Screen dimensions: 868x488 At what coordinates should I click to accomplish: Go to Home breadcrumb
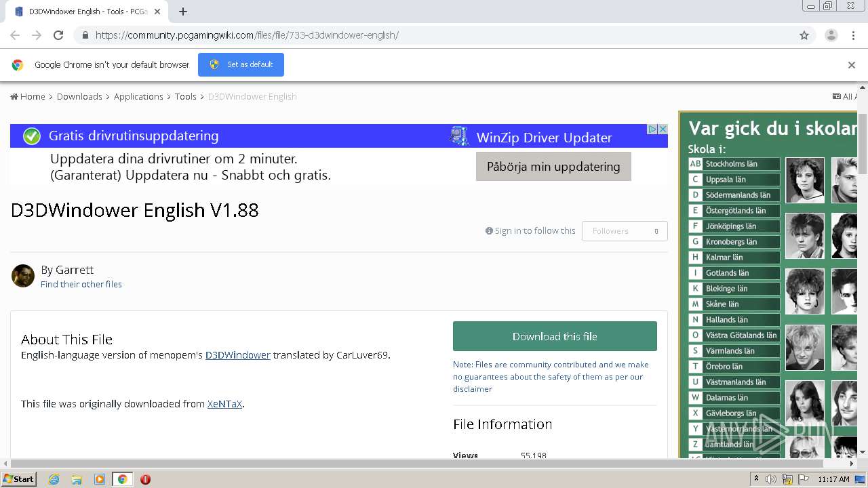click(x=28, y=97)
